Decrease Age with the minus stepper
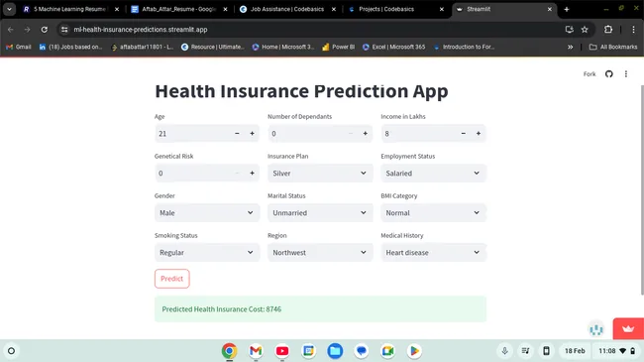644x362 pixels. pos(237,133)
